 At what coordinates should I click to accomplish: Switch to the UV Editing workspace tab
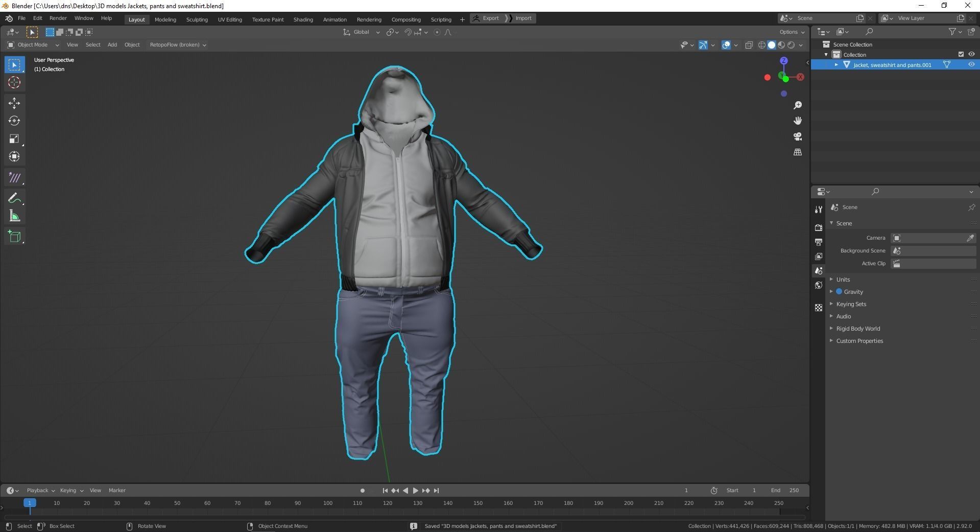point(230,19)
